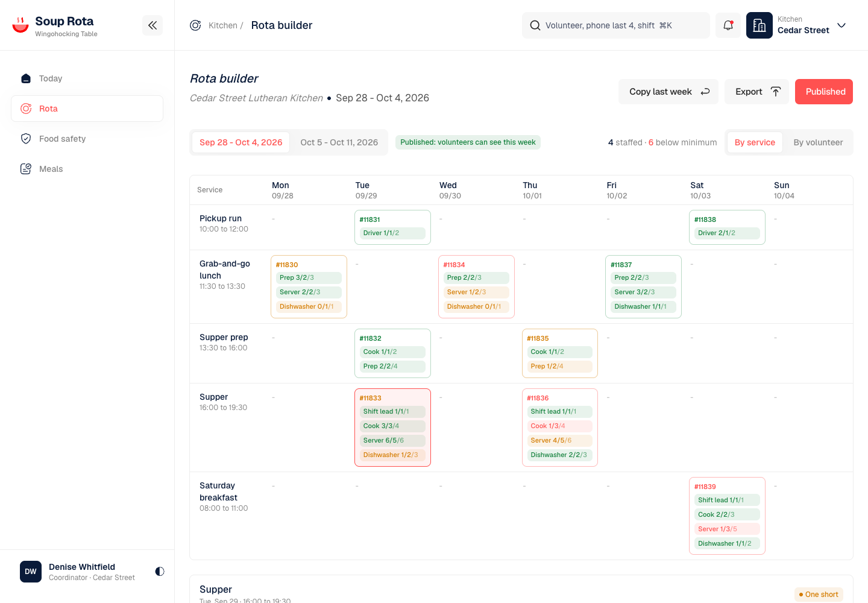
Task: Click the Export button
Action: (x=756, y=92)
